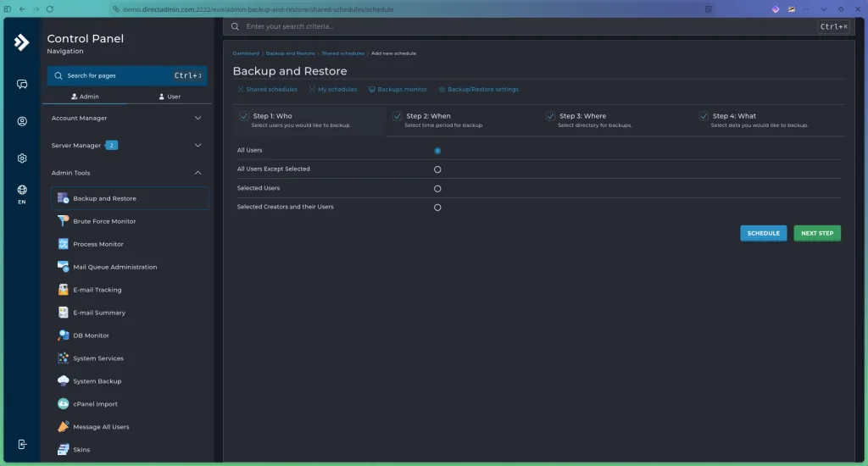
Task: Switch to the Admin navigation tab
Action: (85, 97)
